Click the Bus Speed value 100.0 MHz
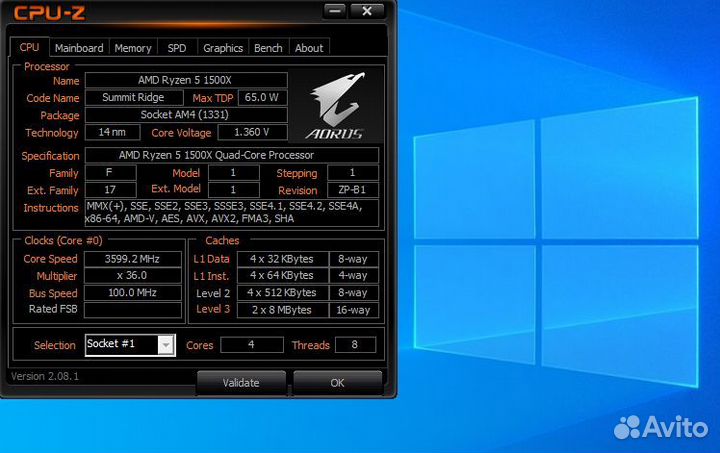The width and height of the screenshot is (720, 453). pyautogui.click(x=133, y=293)
